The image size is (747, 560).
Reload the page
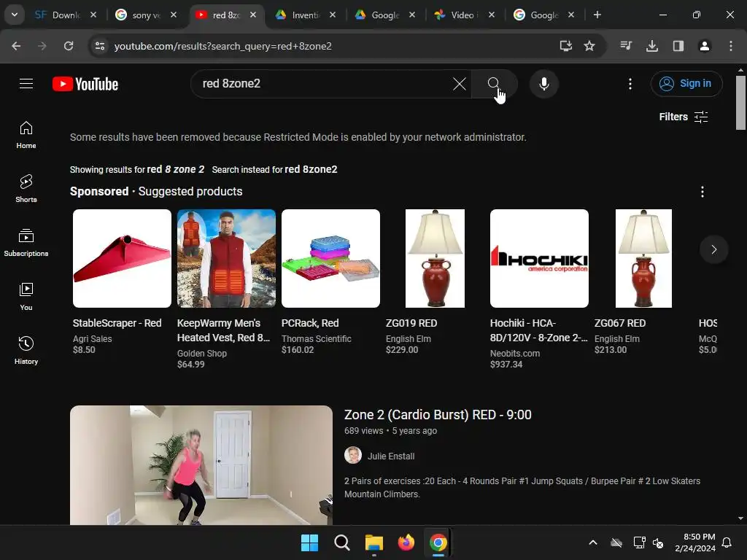point(69,46)
